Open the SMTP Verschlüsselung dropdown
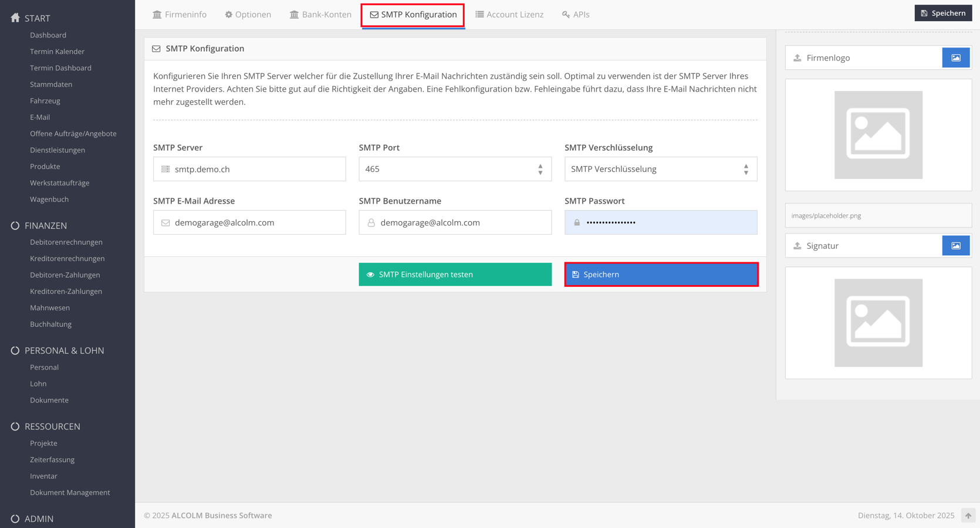Viewport: 980px width, 528px height. 660,169
